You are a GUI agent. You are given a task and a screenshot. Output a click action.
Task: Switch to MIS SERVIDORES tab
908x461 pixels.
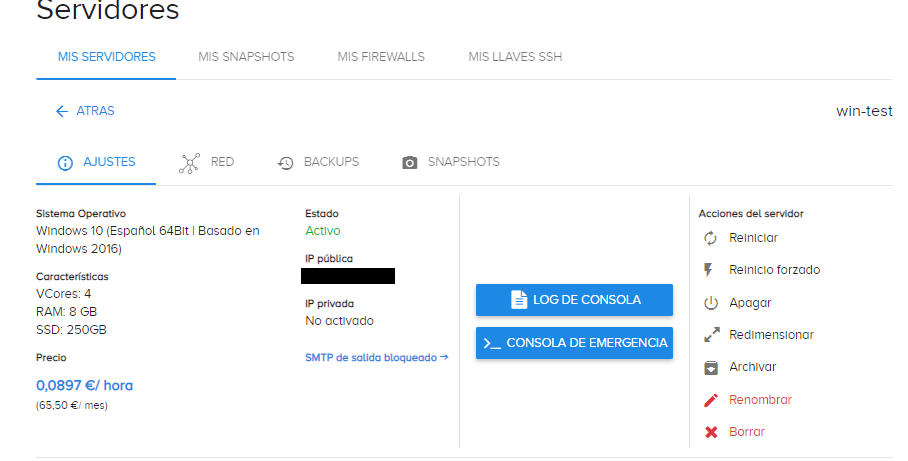[x=107, y=57]
